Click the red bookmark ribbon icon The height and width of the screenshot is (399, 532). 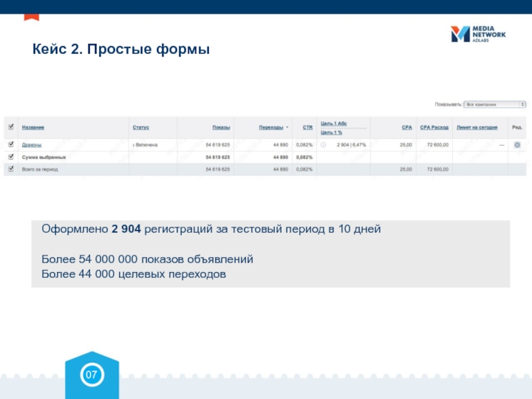31,17
